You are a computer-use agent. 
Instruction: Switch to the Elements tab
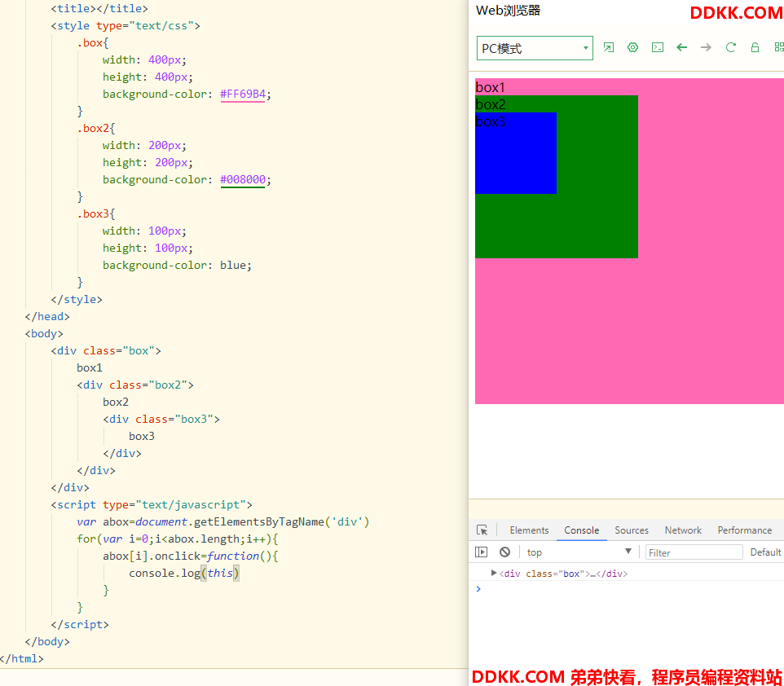pyautogui.click(x=529, y=530)
